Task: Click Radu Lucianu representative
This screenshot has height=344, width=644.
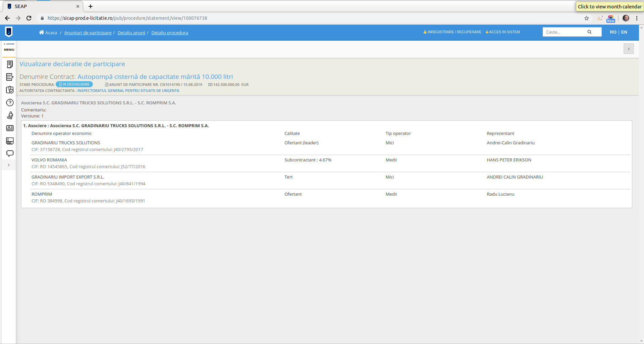Action: point(500,194)
